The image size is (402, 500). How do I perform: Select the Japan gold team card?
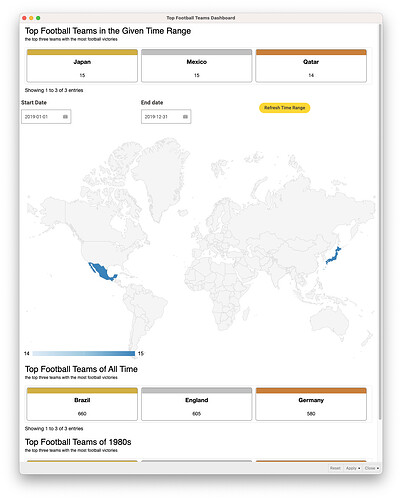(82, 66)
